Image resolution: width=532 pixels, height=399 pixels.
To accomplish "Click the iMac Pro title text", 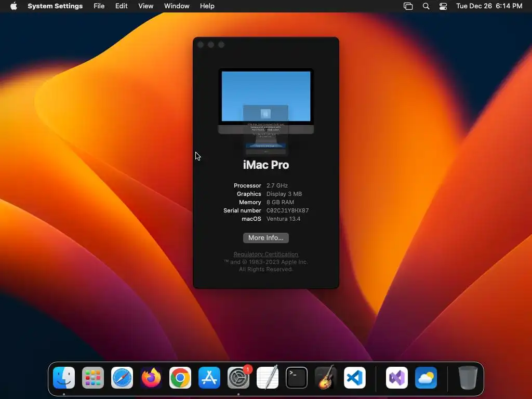I will pyautogui.click(x=266, y=165).
